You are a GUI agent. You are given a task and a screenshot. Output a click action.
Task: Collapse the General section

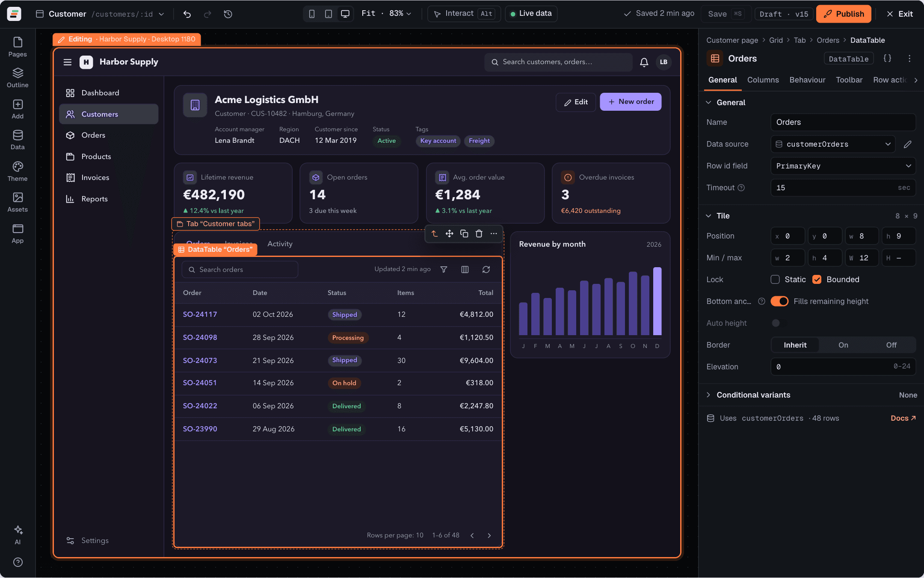pos(708,102)
